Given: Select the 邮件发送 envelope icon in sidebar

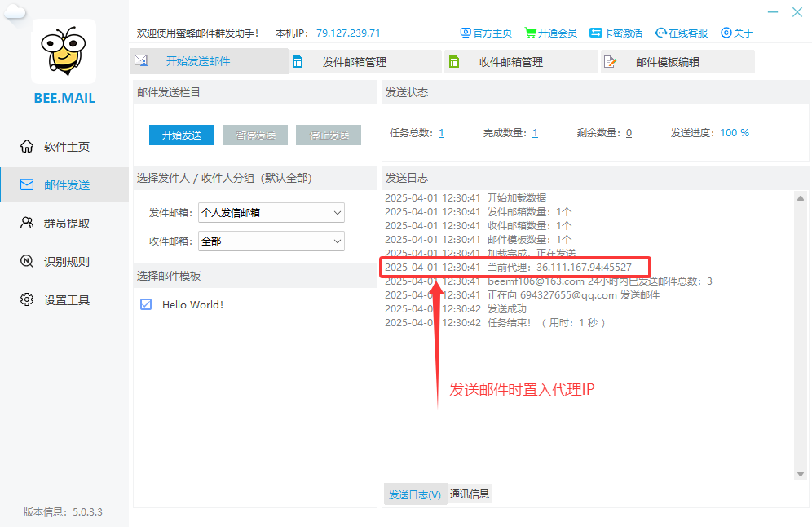Looking at the screenshot, I should (27, 184).
